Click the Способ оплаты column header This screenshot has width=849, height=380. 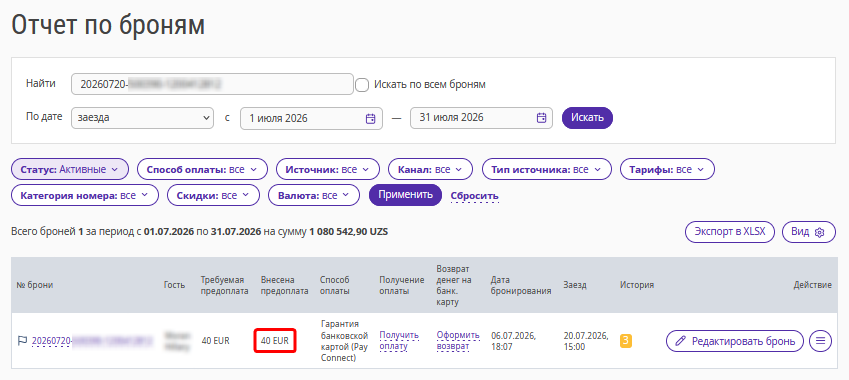335,285
